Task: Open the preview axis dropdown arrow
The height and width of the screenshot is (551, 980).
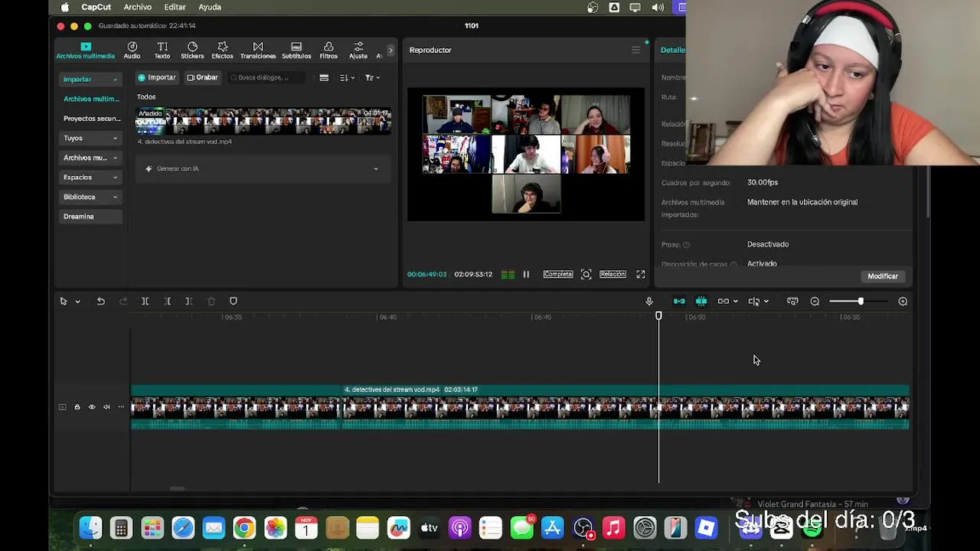Action: 766,302
